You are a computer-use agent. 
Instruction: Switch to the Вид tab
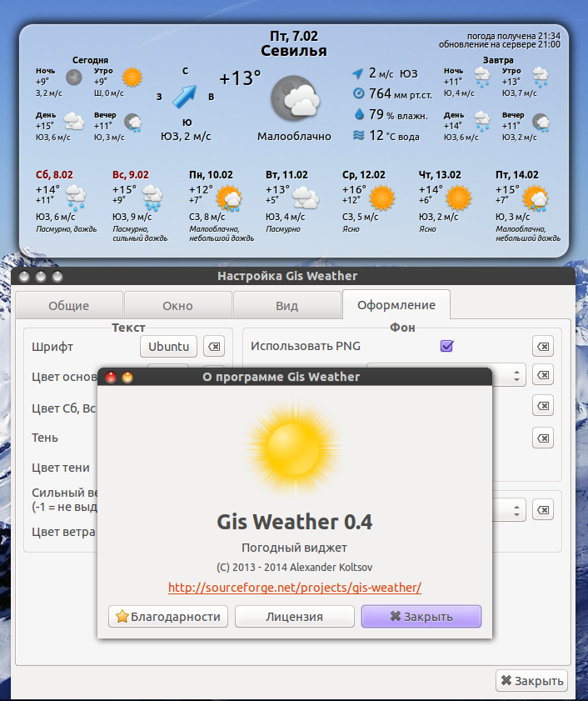click(287, 305)
